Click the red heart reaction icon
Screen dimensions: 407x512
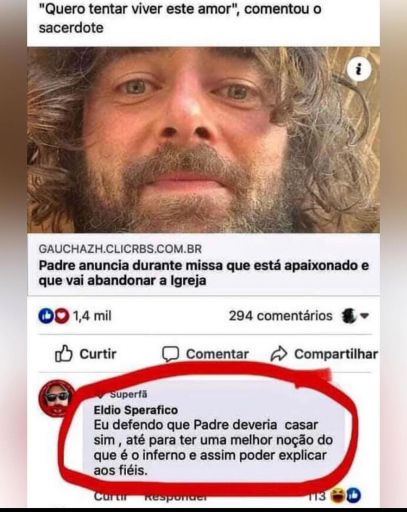(62, 316)
